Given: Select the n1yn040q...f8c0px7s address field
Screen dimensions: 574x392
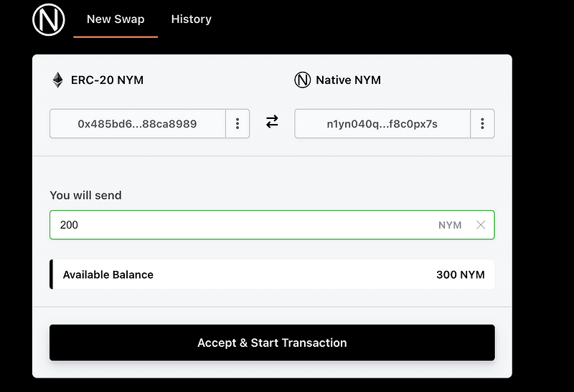Looking at the screenshot, I should tap(382, 124).
